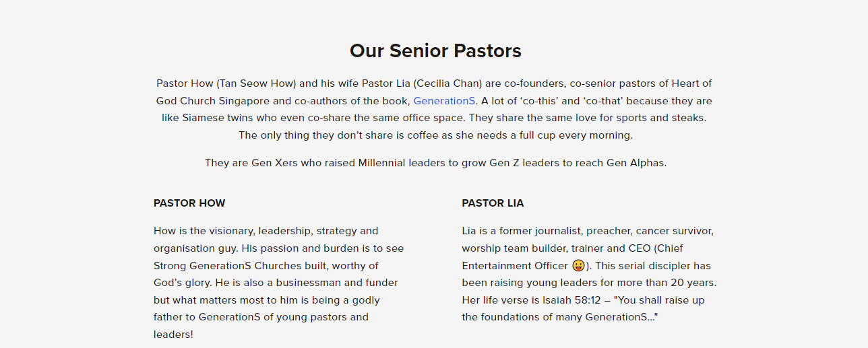Image resolution: width=868 pixels, height=348 pixels.
Task: Click the tongue-out emoji after Entertainment Officer
Action: coord(578,265)
